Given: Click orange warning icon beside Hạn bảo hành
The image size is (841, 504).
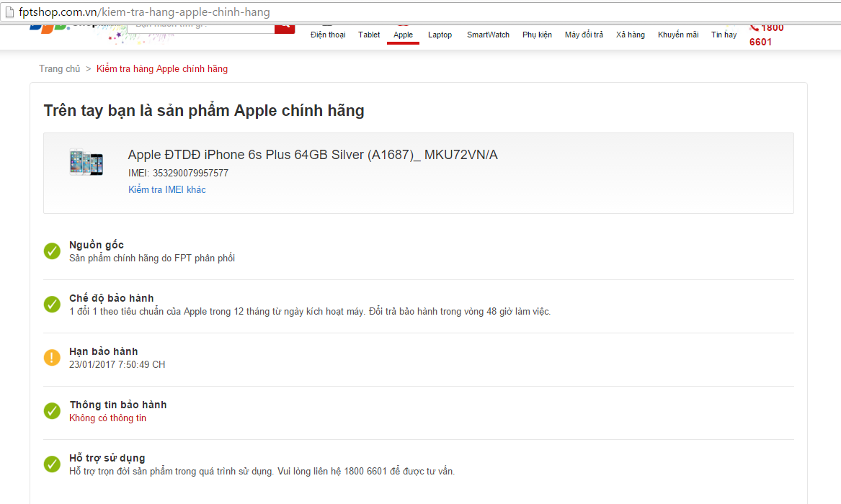Looking at the screenshot, I should (52, 357).
